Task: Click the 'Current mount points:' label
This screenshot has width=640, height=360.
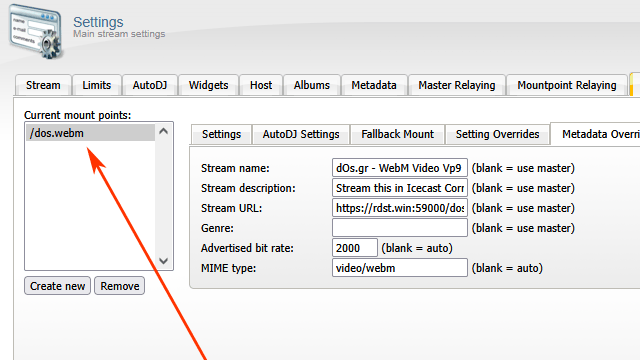Action: click(x=78, y=115)
